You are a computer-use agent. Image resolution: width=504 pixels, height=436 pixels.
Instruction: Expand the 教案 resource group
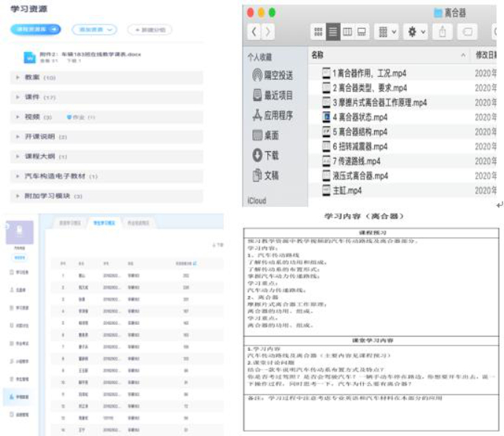39,78
